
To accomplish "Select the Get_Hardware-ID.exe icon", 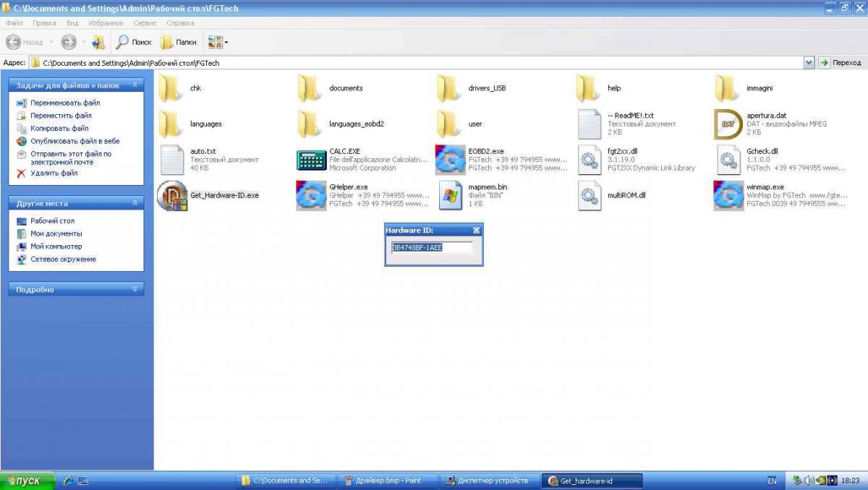I will pos(171,195).
